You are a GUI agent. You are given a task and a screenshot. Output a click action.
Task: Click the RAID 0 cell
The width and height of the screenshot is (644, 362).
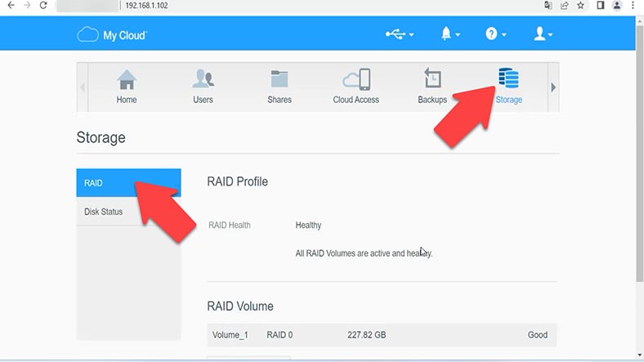pos(280,335)
